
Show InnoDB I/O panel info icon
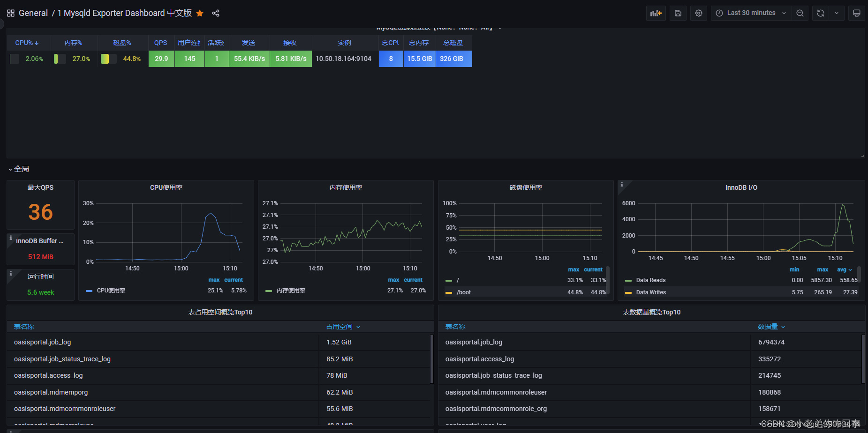coord(622,185)
